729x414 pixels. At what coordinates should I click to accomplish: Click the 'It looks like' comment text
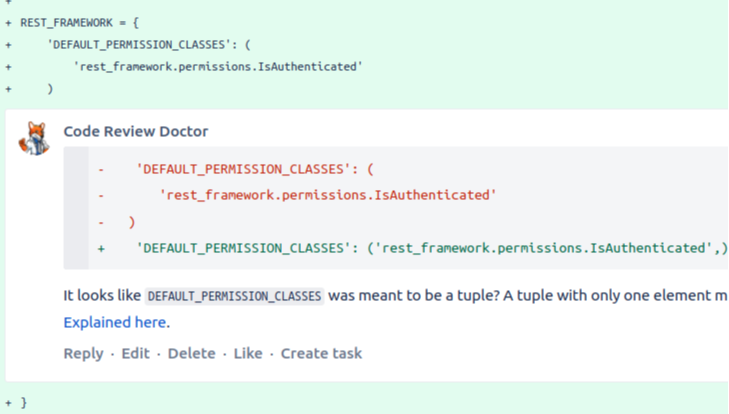[102, 296]
